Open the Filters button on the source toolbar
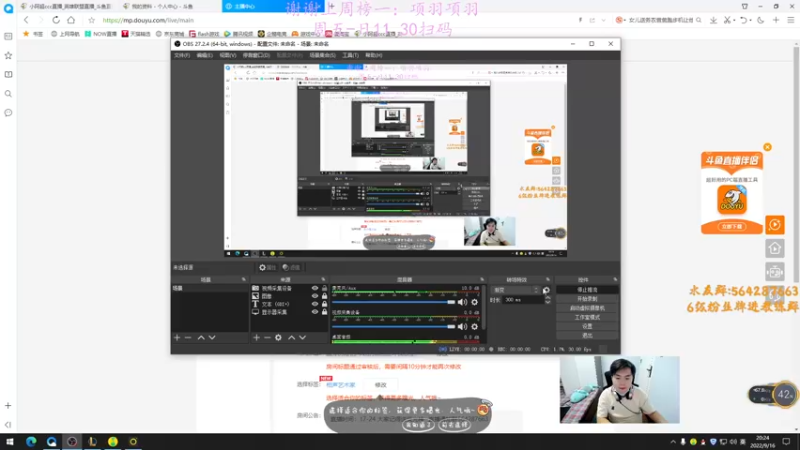Image resolution: width=800 pixels, height=450 pixels. (291, 267)
